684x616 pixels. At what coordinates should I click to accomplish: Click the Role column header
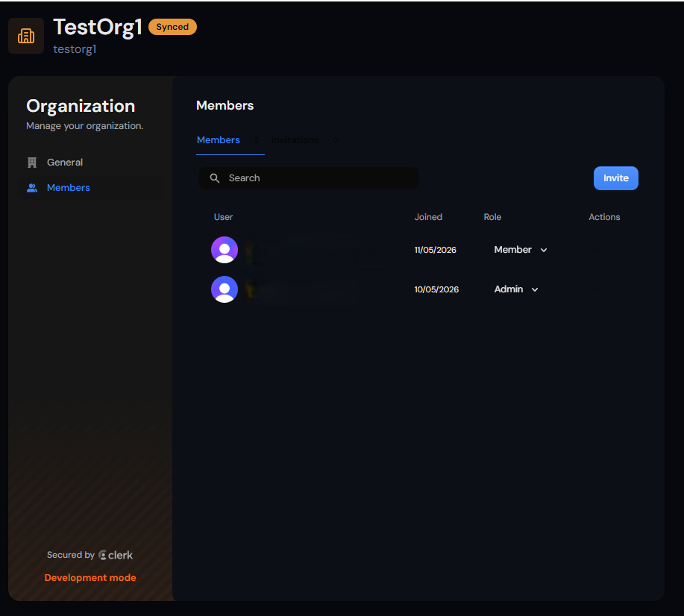492,217
